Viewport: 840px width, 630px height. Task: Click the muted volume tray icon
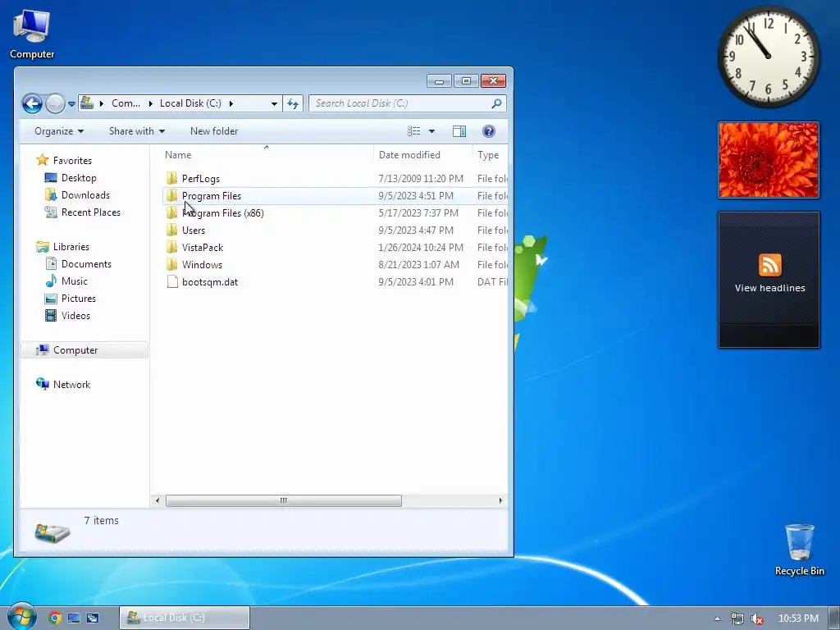click(x=756, y=619)
